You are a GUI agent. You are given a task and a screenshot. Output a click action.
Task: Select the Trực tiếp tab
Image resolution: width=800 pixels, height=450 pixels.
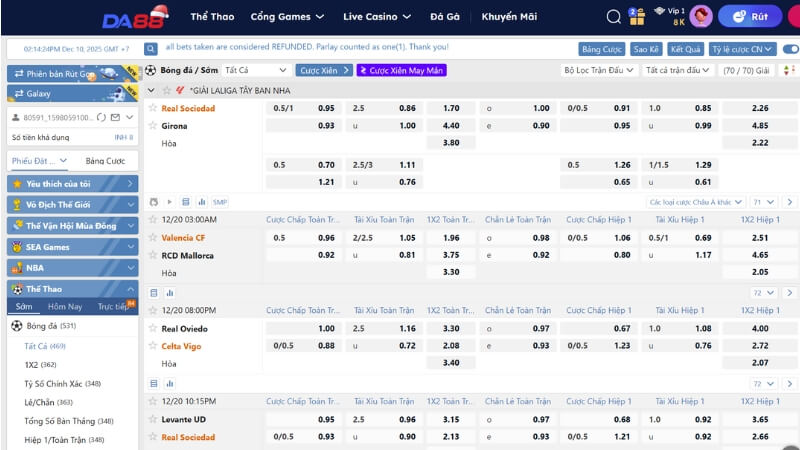click(113, 307)
